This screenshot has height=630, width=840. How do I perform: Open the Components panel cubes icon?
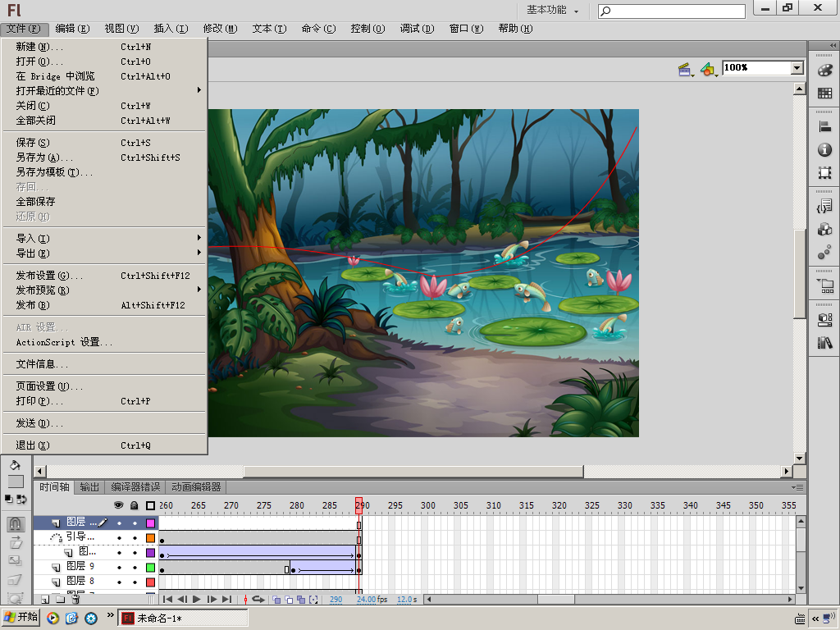click(x=824, y=230)
